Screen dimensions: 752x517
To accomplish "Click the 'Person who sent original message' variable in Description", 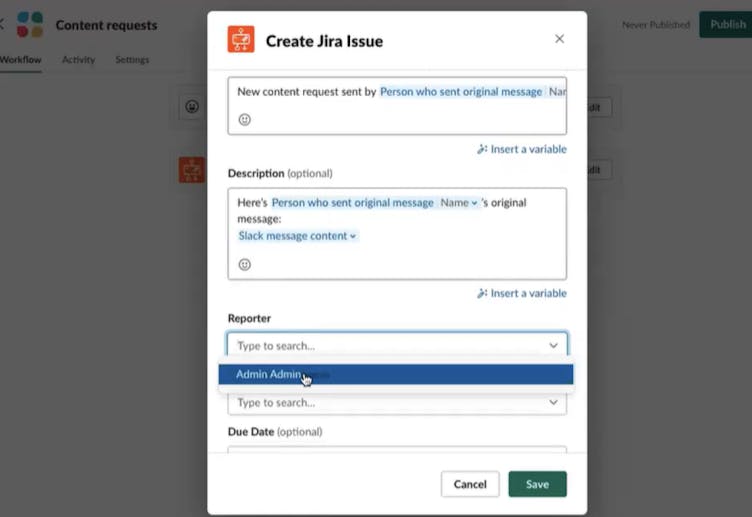I will click(352, 203).
